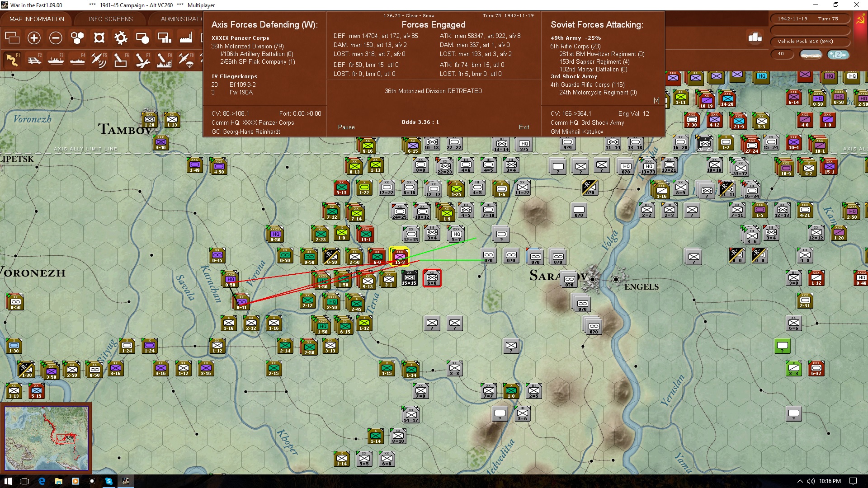
Task: Select the 27-24 unit stack
Action: click(751, 145)
